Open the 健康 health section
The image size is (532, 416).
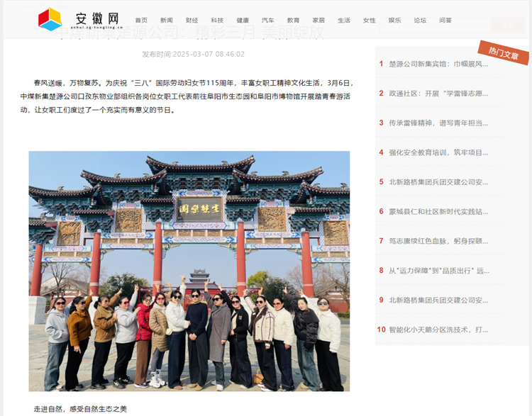click(x=243, y=21)
